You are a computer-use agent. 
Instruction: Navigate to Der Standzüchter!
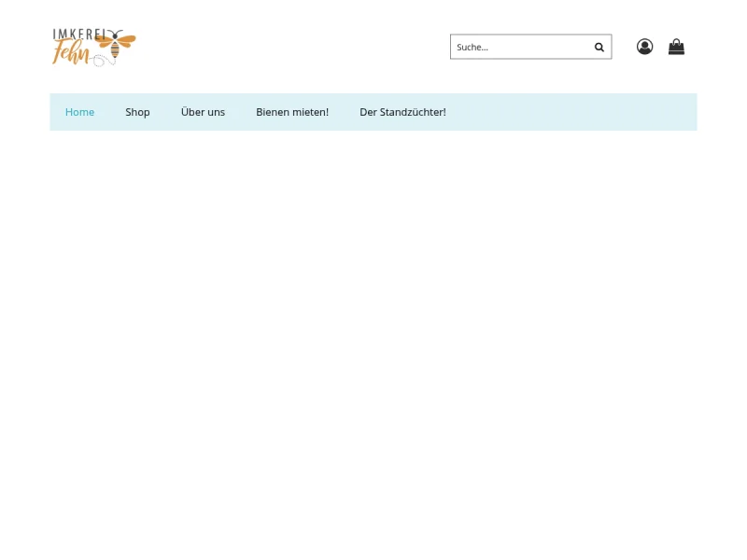tap(402, 112)
